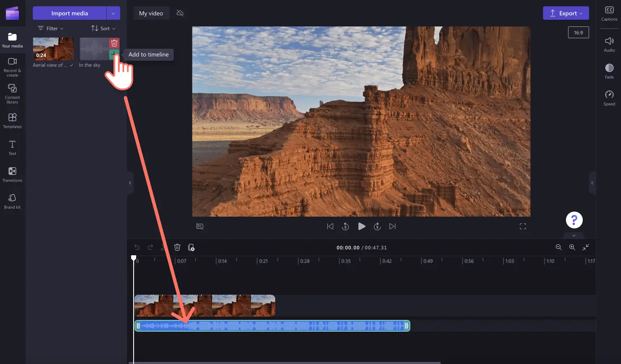Collapse the left media panel
This screenshot has height=364, width=621.
(x=130, y=183)
